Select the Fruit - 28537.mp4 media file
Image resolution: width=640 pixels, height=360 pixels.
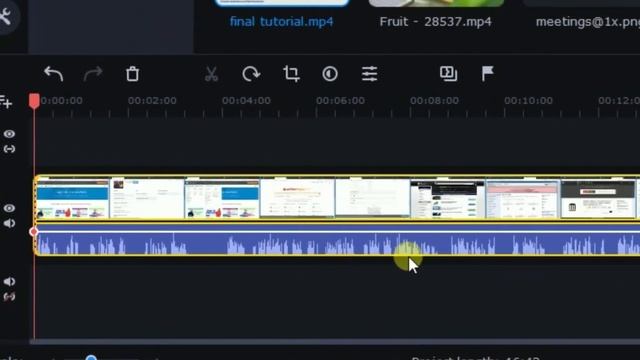436,22
